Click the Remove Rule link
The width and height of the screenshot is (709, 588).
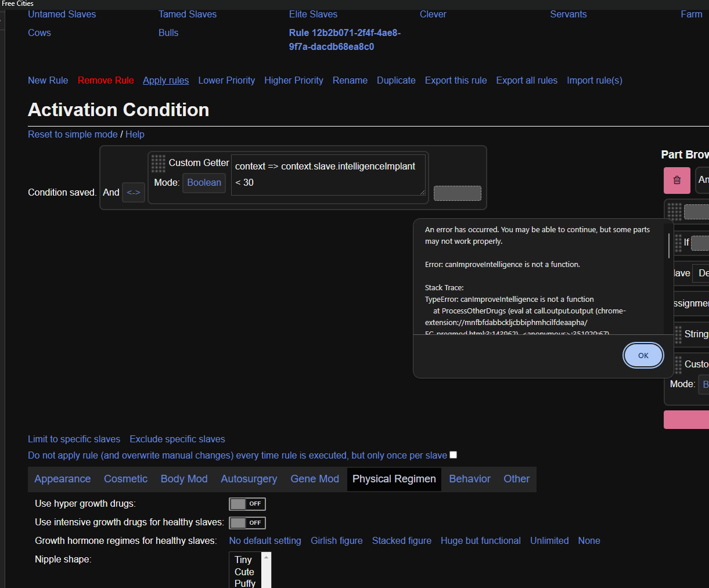click(106, 81)
